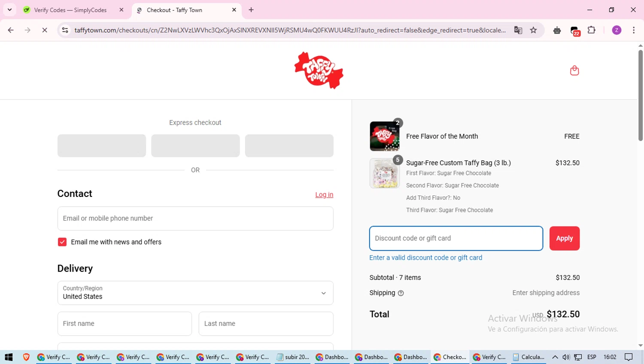Select 'Enter a valid discount code' message
Screen dimensions: 644x364
coord(426,258)
